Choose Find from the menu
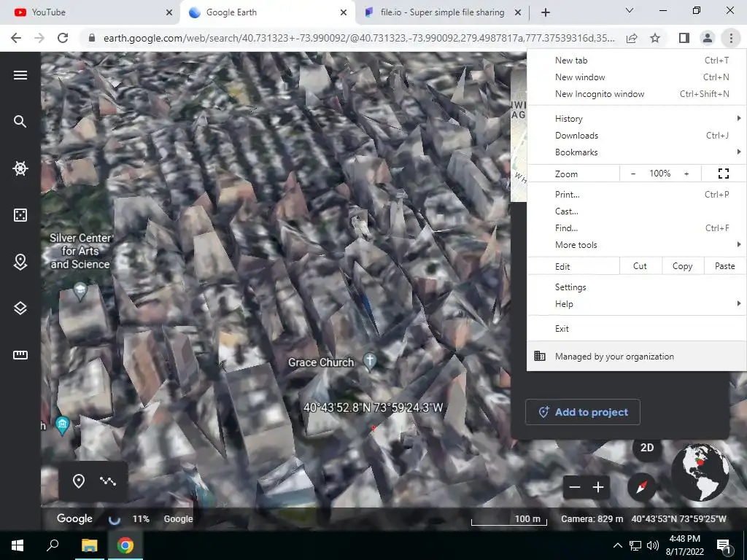Screen dimensions: 747x560 [636, 227]
